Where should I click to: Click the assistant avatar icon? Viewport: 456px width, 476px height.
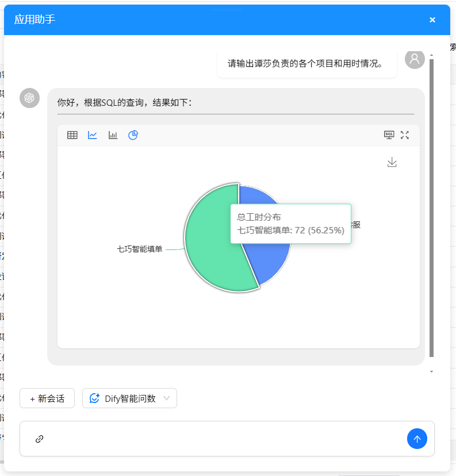30,98
